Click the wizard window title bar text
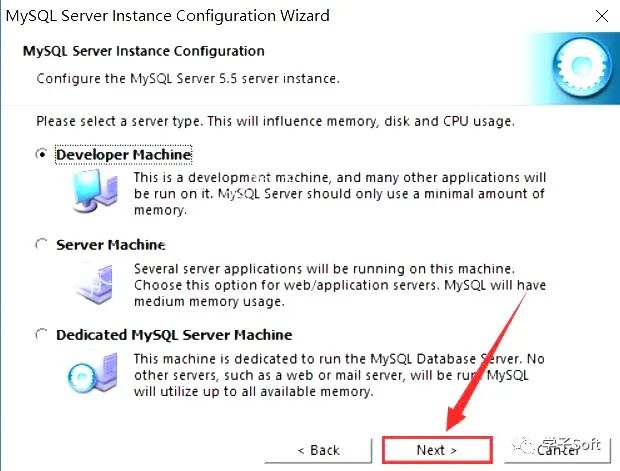The width and height of the screenshot is (620, 471). (x=168, y=16)
